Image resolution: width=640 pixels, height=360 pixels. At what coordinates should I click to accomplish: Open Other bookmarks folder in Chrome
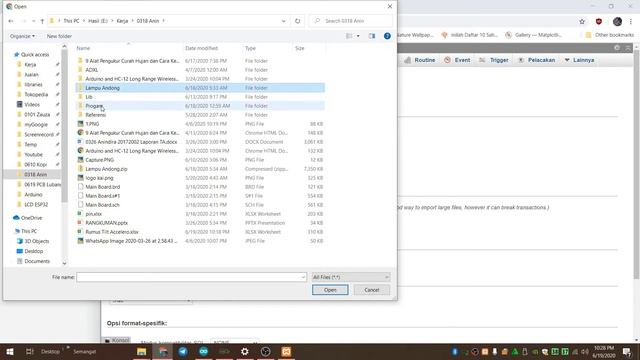click(x=610, y=35)
